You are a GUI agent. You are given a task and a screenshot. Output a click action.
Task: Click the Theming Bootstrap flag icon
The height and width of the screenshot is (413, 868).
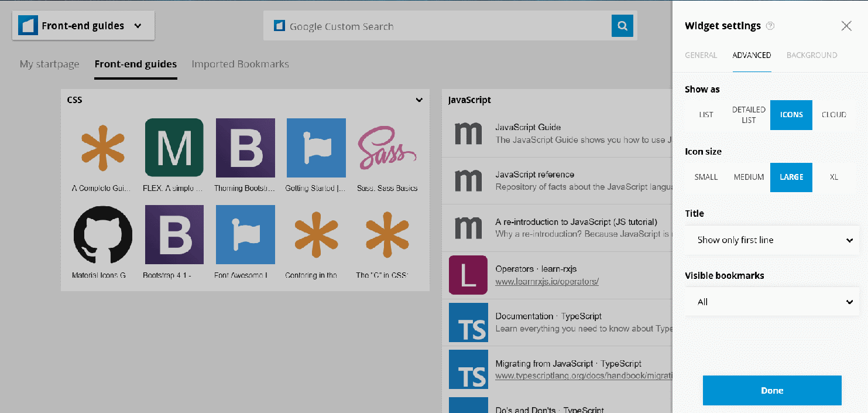pyautogui.click(x=245, y=148)
